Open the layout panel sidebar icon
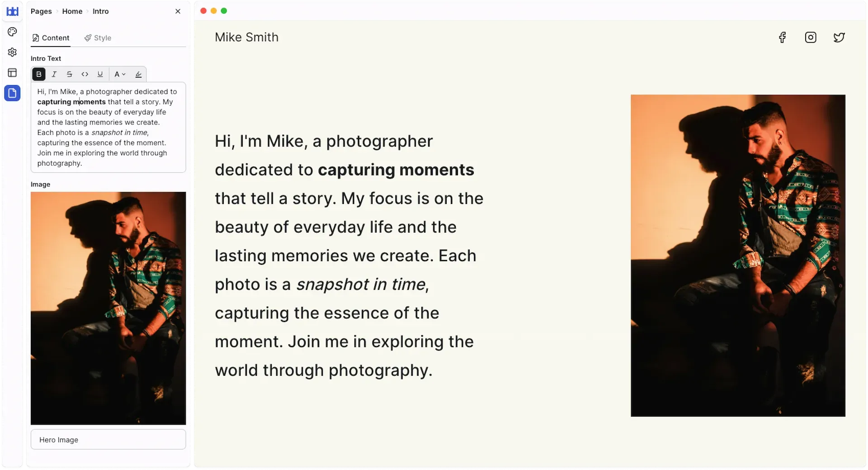Image resolution: width=868 pixels, height=470 pixels. click(12, 73)
